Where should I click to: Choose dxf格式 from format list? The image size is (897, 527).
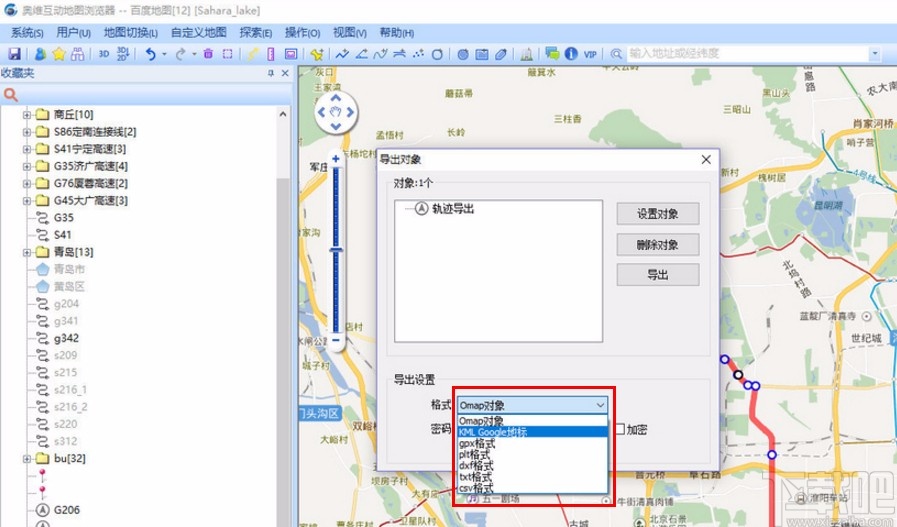pos(533,466)
